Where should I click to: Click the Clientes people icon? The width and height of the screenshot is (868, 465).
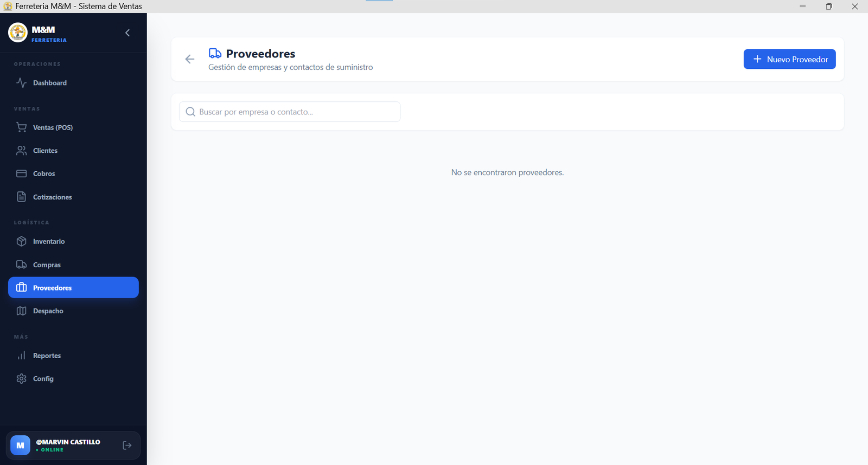21,151
